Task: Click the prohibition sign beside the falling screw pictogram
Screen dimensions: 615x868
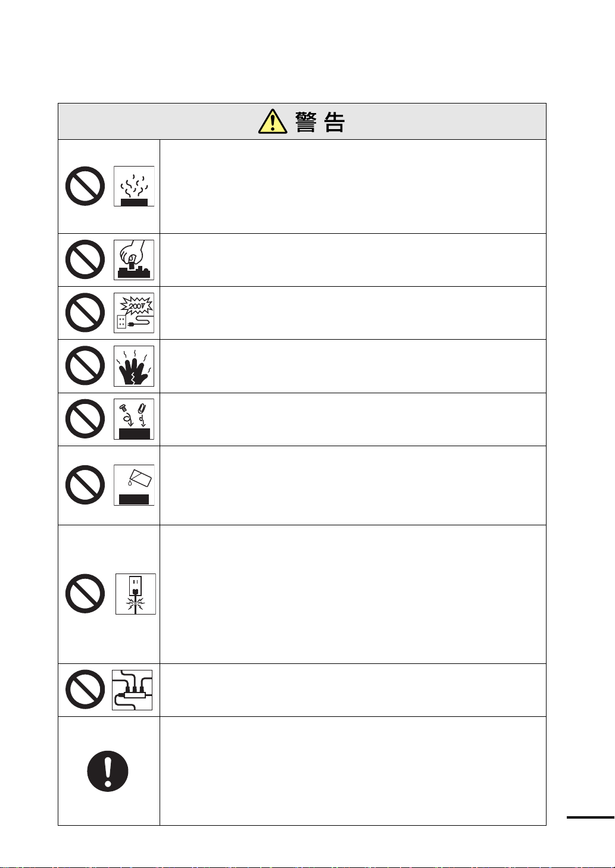Action: point(85,419)
